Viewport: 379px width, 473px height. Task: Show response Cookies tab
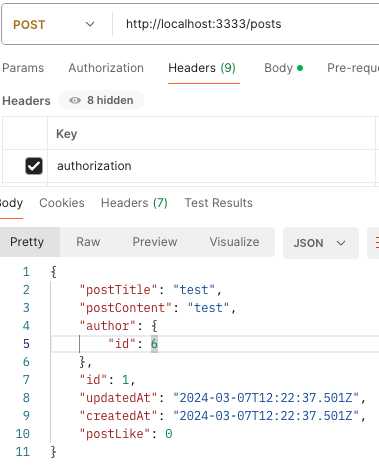point(62,203)
